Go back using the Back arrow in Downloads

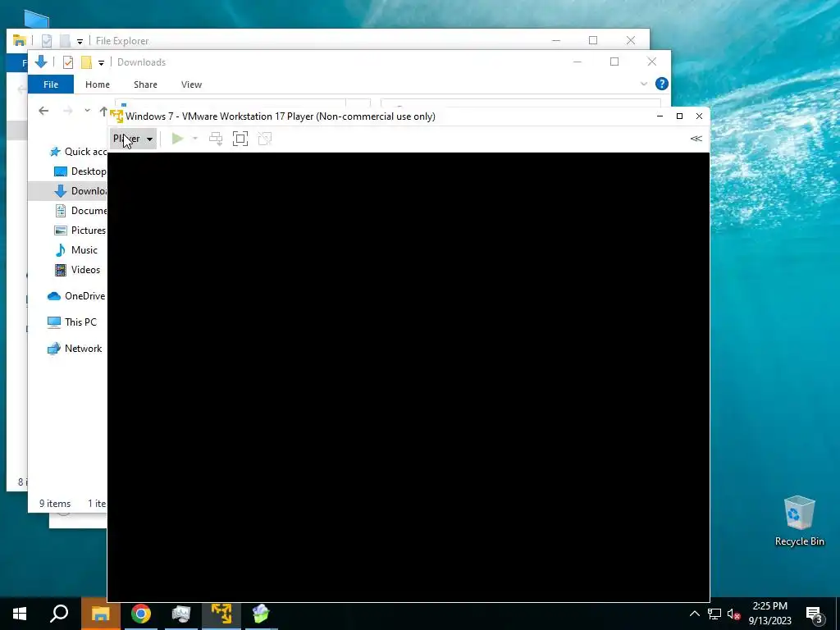(43, 111)
